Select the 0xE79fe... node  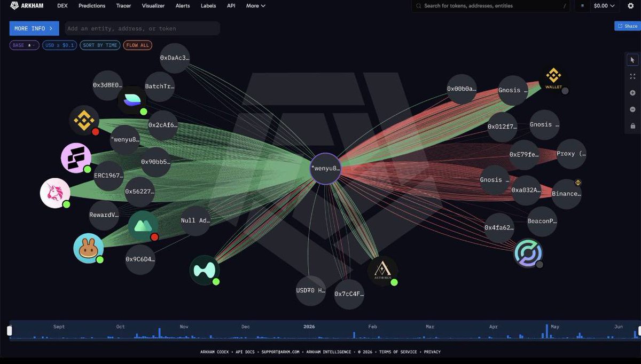524,155
